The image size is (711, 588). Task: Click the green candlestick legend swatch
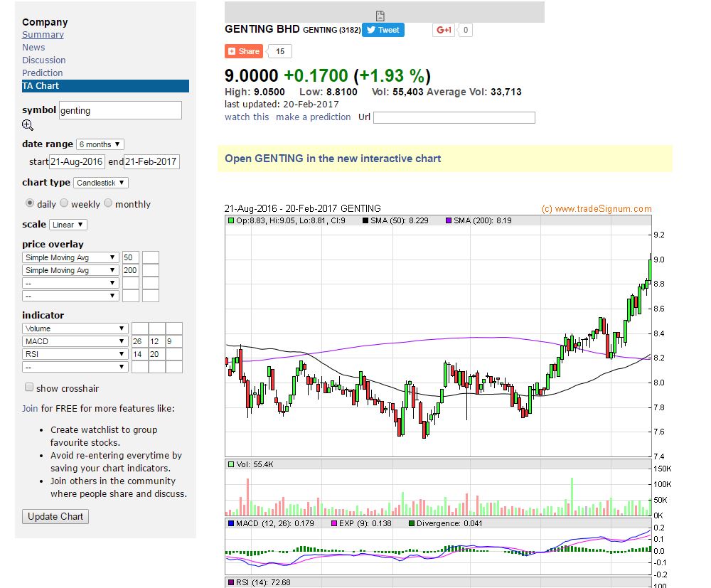[x=231, y=221]
